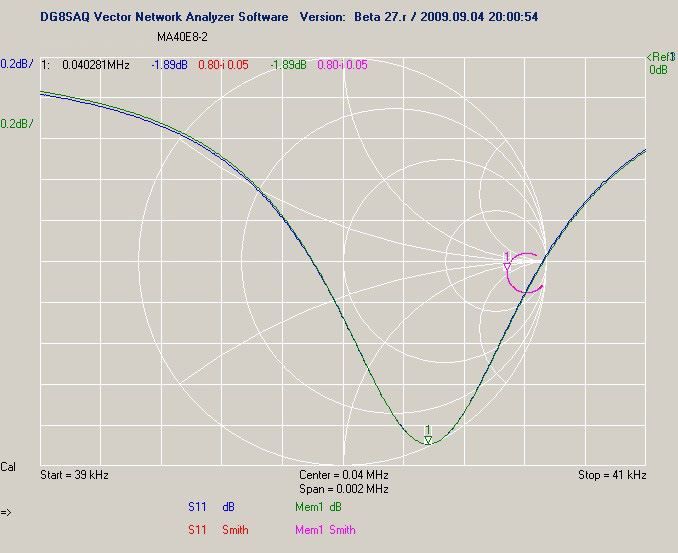Click the Center = 0.04 MHz label
678x553 pixels.
pyautogui.click(x=344, y=475)
